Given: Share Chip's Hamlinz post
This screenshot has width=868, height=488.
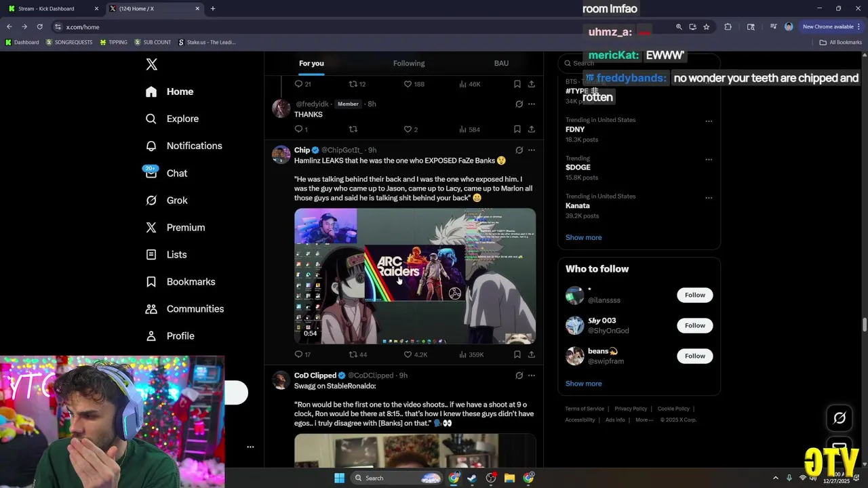Looking at the screenshot, I should 532,354.
